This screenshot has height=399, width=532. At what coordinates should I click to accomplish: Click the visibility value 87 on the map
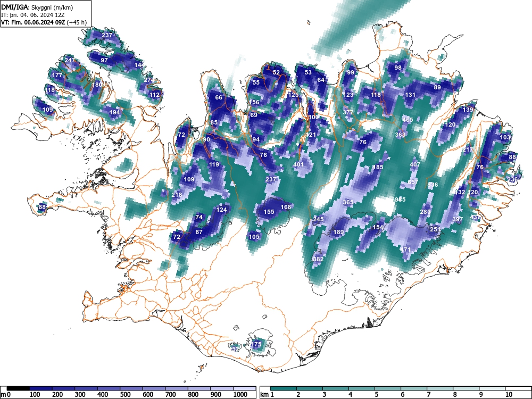tap(199, 232)
